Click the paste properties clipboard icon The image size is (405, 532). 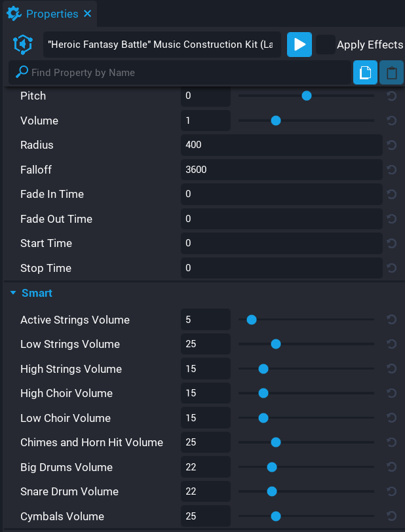click(391, 72)
